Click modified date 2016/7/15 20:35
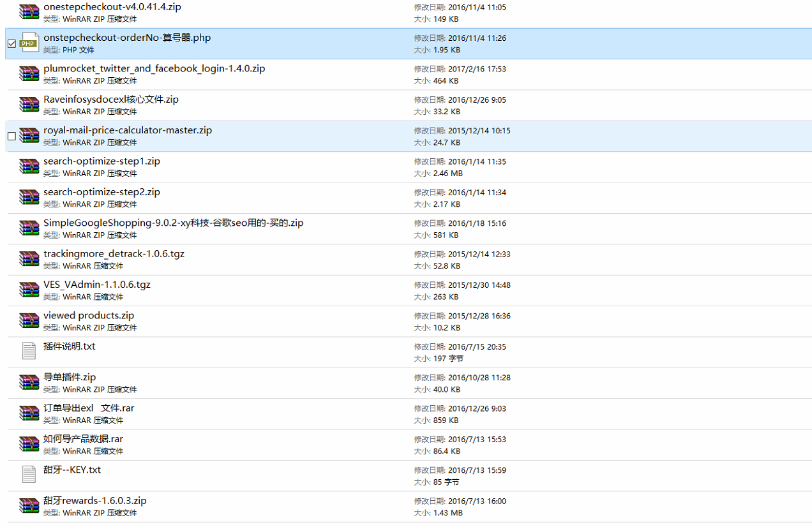 [x=477, y=347]
